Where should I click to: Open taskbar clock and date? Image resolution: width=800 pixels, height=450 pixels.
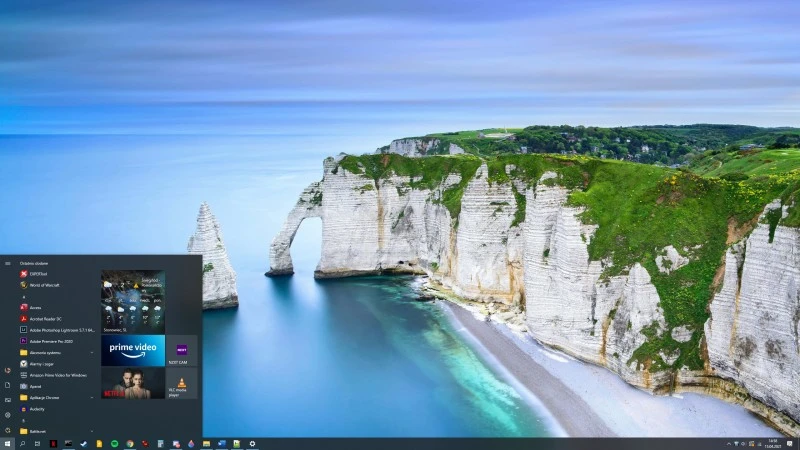coord(773,444)
